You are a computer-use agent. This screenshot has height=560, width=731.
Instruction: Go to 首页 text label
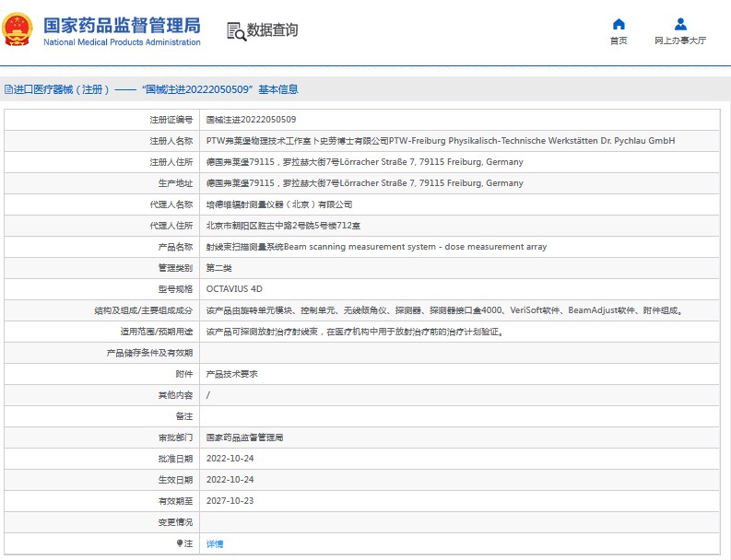619,41
